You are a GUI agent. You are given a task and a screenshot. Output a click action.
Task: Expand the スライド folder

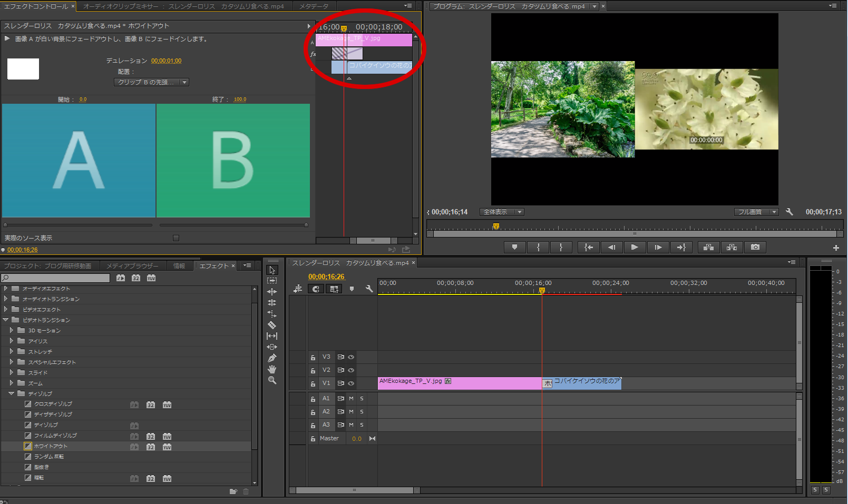point(12,372)
